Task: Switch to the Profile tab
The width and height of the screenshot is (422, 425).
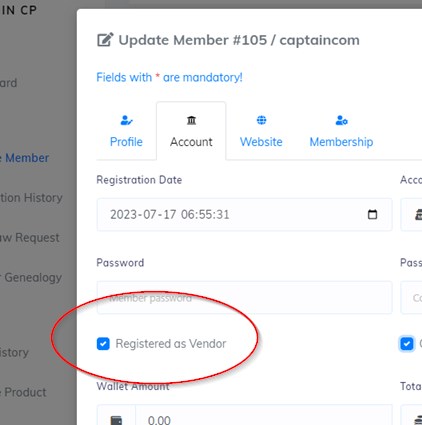Action: (126, 142)
